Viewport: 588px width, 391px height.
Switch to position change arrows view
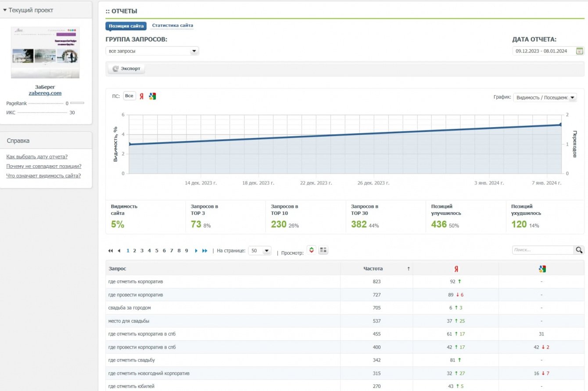coord(311,250)
